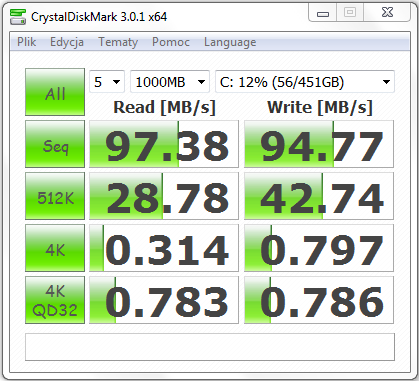Click the CrystalDiskMark app icon in title bar
The width and height of the screenshot is (419, 381).
18,16
